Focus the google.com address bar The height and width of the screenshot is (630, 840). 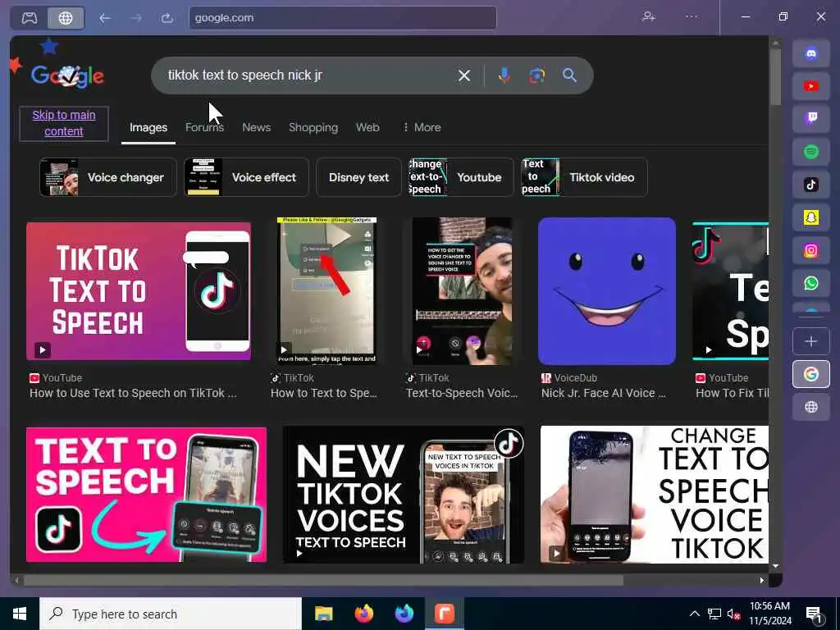(x=343, y=18)
